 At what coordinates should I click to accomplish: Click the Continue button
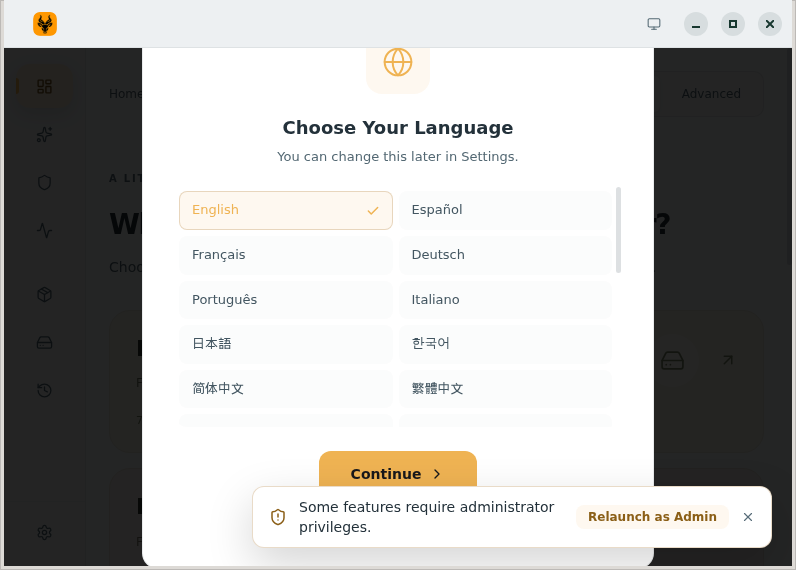tap(398, 470)
